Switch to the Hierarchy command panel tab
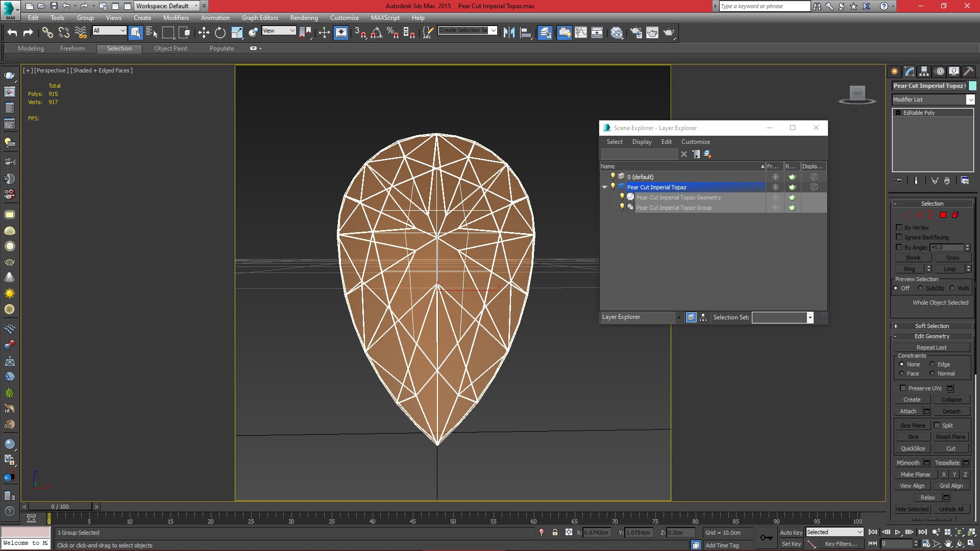Screen dimensions: 980x551 pos(924,71)
